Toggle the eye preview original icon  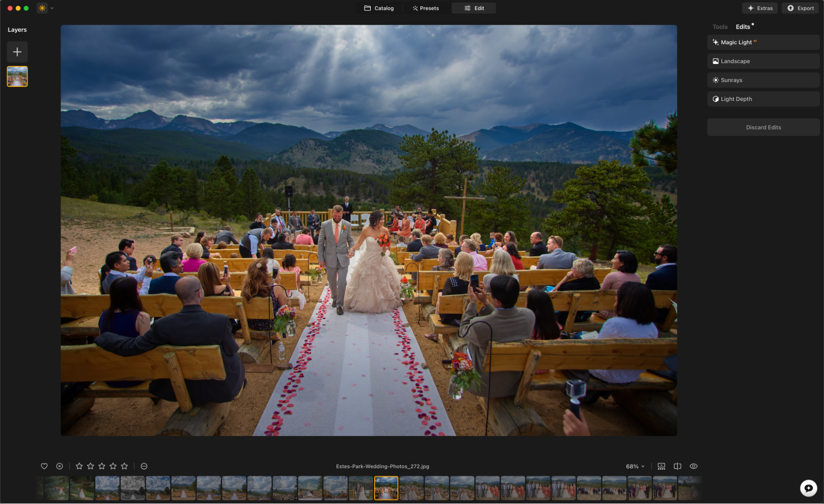pos(693,466)
